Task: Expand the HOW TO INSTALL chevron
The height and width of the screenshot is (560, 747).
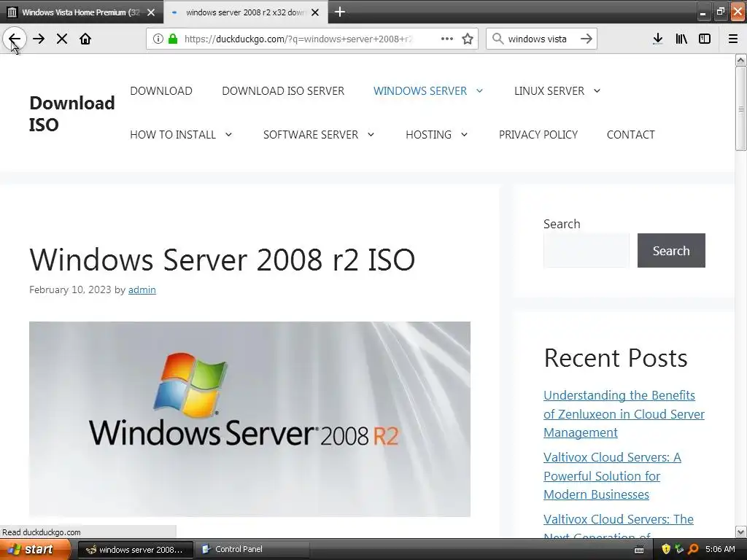Action: click(x=228, y=135)
